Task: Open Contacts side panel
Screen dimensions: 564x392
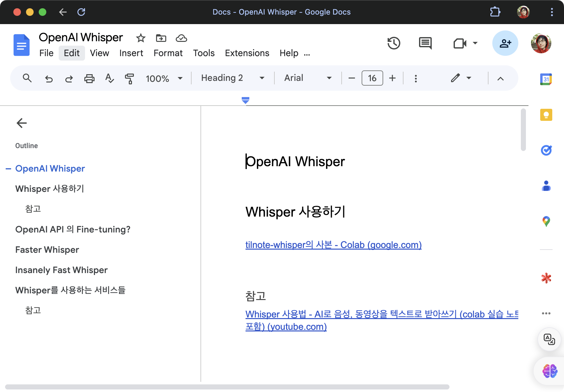Action: pyautogui.click(x=546, y=186)
